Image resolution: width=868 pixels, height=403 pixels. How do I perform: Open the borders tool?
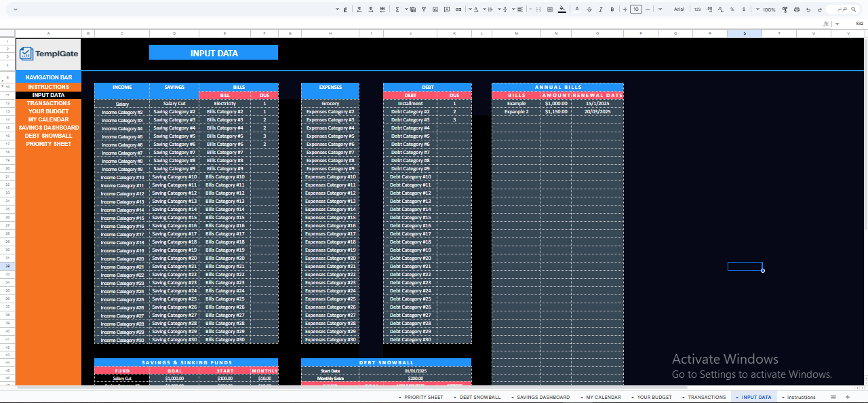tap(550, 9)
